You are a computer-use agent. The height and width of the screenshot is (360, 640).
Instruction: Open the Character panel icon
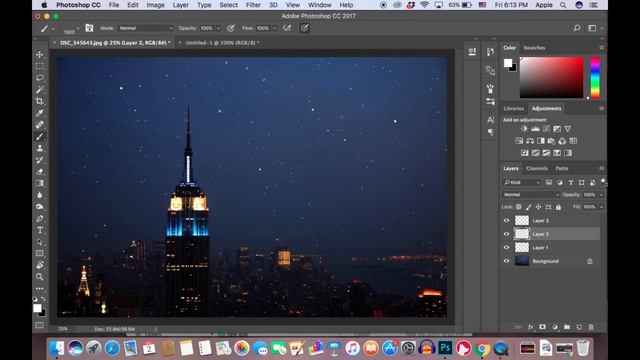(x=490, y=120)
